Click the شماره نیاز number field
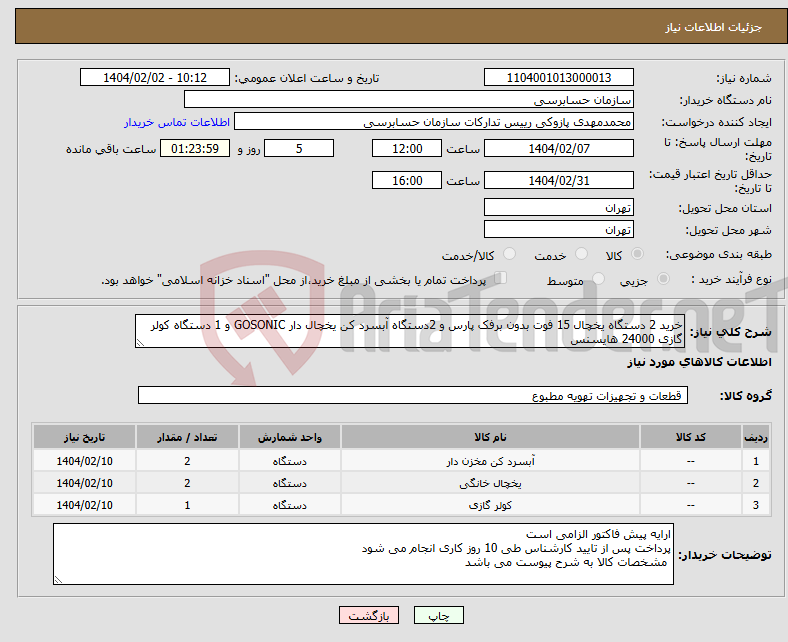Screen dimensions: 788x642 coord(559,77)
